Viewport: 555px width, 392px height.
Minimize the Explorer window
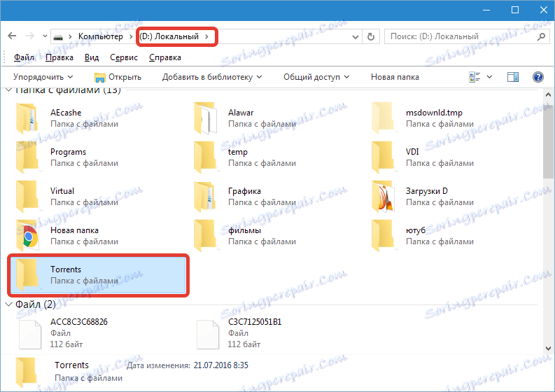[x=486, y=10]
